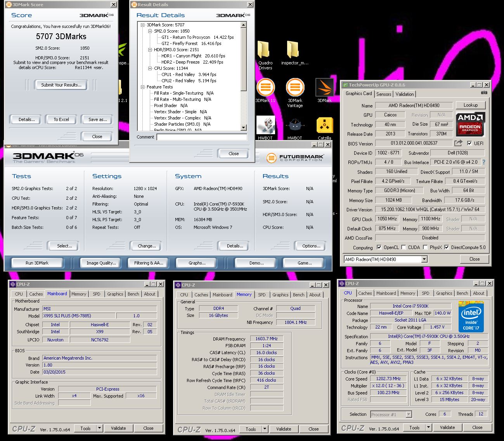Select the GT1 - Return To Proxycon row
This screenshot has height=441, width=504.
[x=197, y=37]
